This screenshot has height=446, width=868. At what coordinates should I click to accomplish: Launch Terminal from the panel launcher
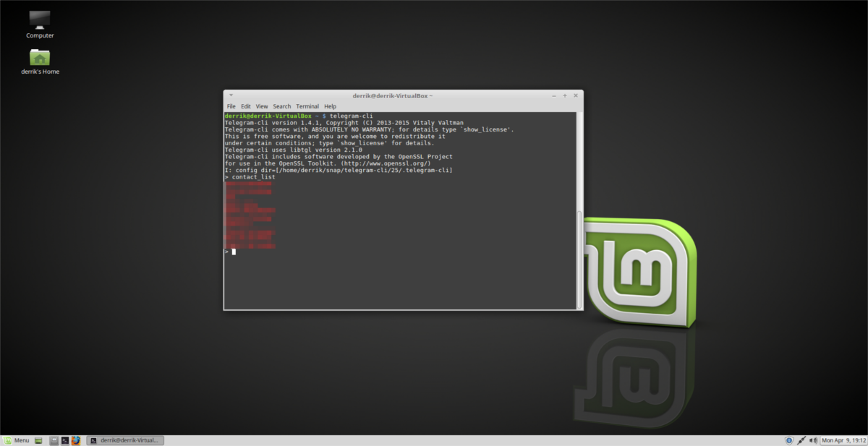click(64, 439)
